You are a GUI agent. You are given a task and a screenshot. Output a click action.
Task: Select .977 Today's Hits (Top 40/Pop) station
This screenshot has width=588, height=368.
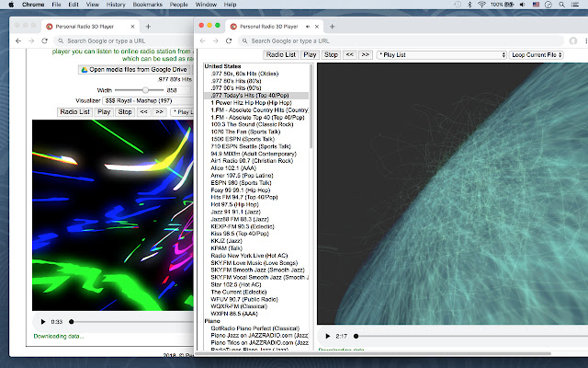(x=256, y=96)
